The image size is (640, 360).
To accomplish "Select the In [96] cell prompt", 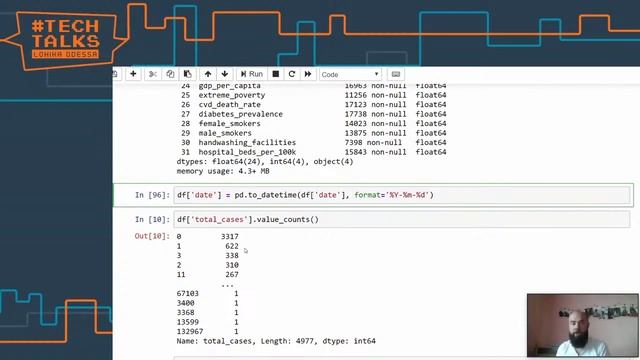I will point(152,195).
